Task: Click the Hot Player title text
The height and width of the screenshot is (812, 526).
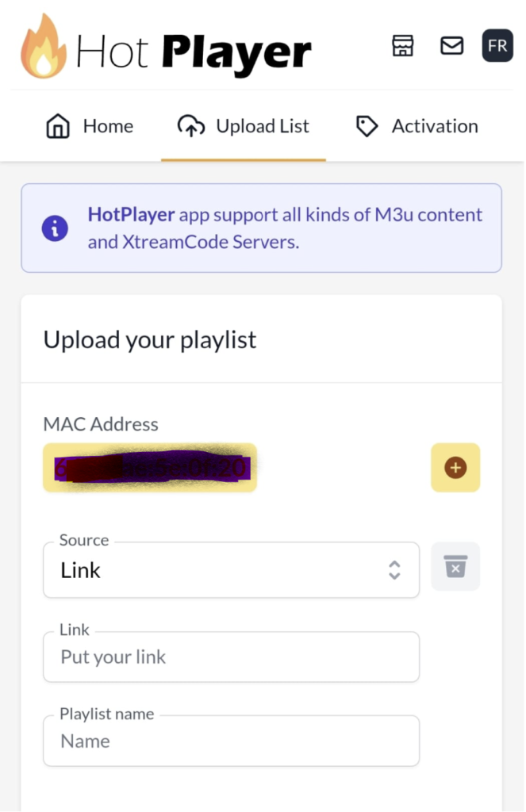Action: [194, 53]
